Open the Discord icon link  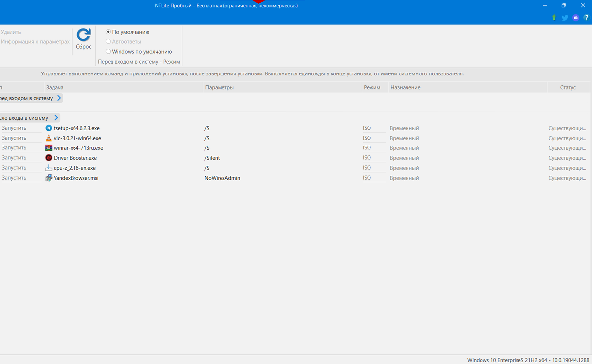coord(576,18)
